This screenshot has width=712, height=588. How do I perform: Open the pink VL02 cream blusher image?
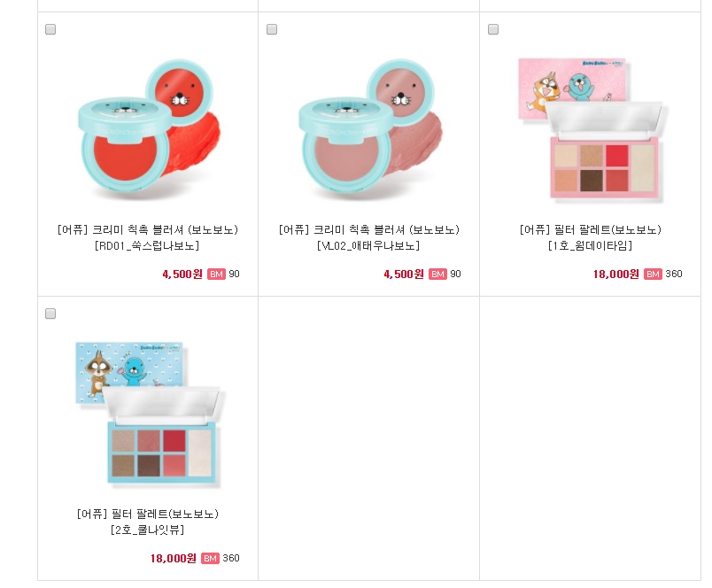368,130
